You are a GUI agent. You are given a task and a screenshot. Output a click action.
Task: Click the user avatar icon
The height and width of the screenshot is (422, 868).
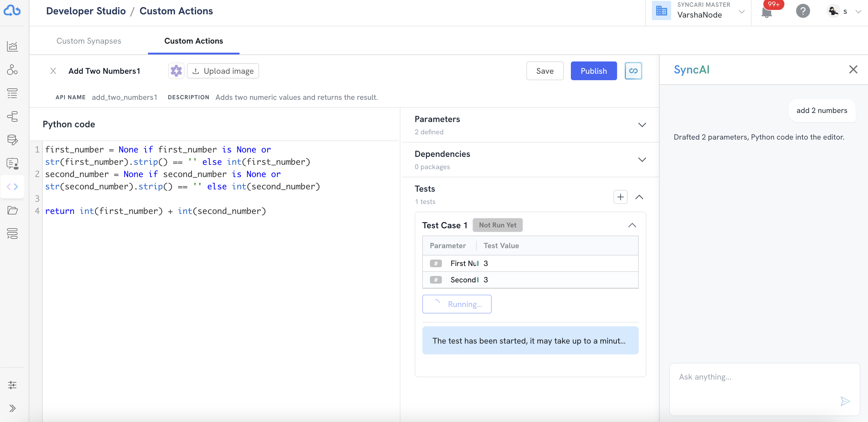coord(833,11)
